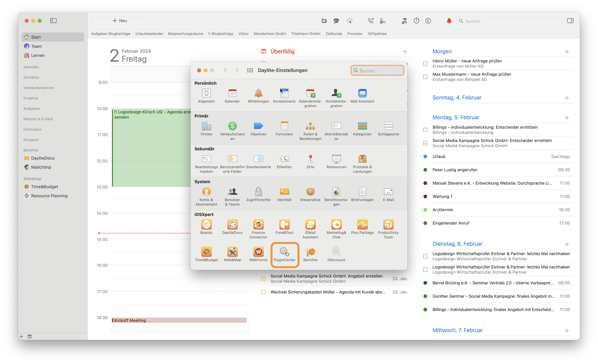Open Kalender settings in Persönlich

(x=232, y=96)
